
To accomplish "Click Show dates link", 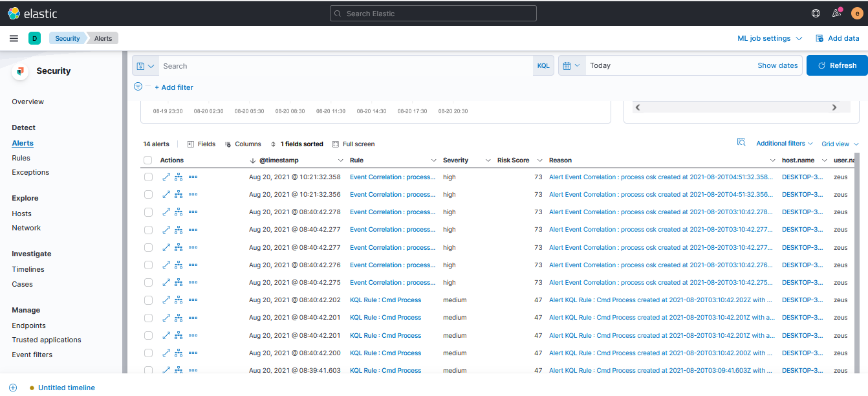I will (777, 65).
